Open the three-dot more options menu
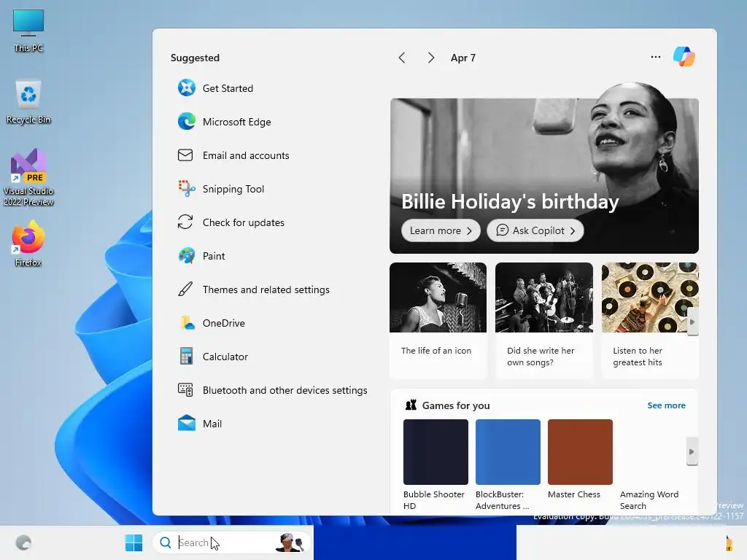This screenshot has width=747, height=560. 656,57
